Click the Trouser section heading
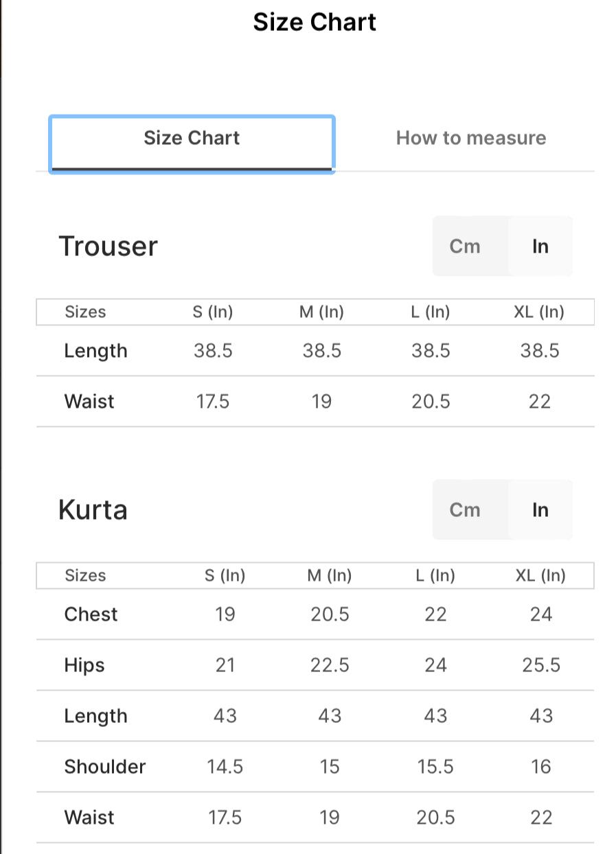 (x=108, y=246)
